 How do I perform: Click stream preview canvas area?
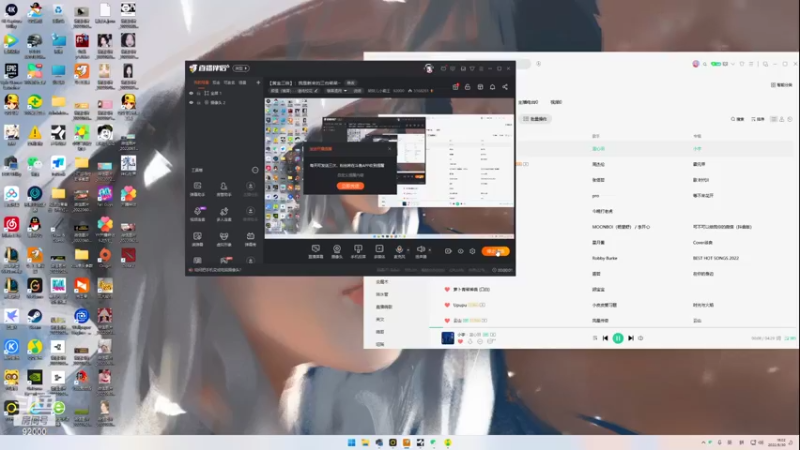point(389,168)
